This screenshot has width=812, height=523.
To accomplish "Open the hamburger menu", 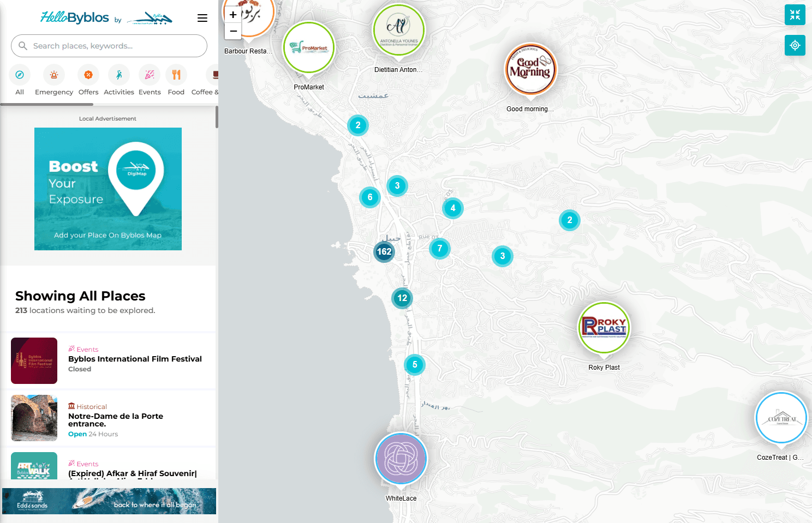I will [x=202, y=18].
